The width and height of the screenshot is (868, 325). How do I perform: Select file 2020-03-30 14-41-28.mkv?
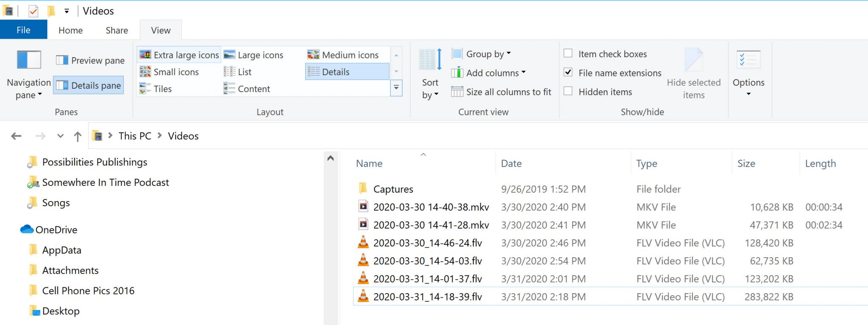[431, 225]
